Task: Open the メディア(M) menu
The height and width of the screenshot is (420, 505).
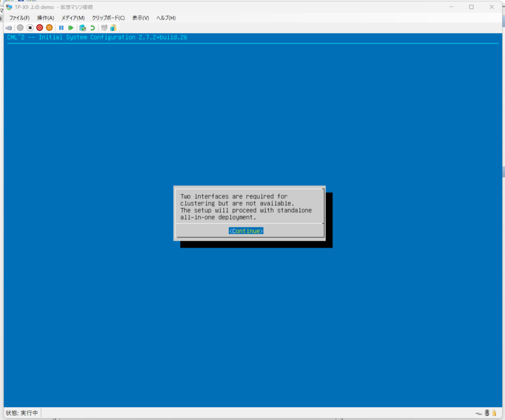Action: pyautogui.click(x=73, y=18)
